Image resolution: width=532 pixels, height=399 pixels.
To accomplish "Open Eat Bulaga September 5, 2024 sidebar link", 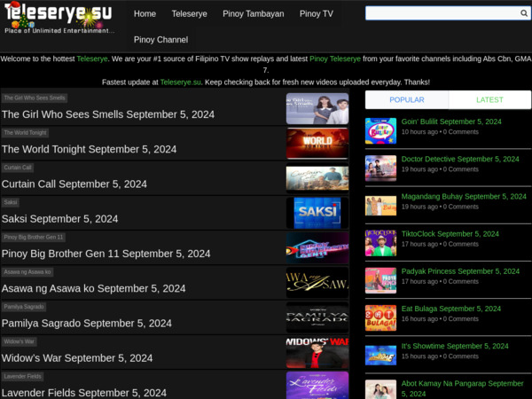I will coord(451,309).
